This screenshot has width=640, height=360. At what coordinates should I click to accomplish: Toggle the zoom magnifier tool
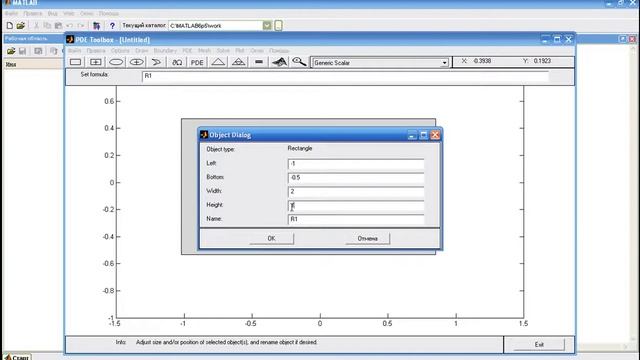299,62
